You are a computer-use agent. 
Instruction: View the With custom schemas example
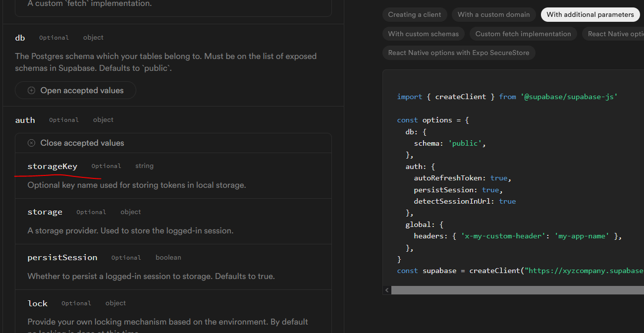[x=423, y=34]
